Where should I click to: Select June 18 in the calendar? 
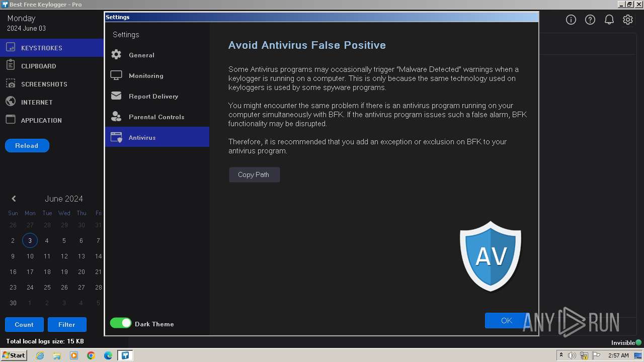(x=47, y=271)
